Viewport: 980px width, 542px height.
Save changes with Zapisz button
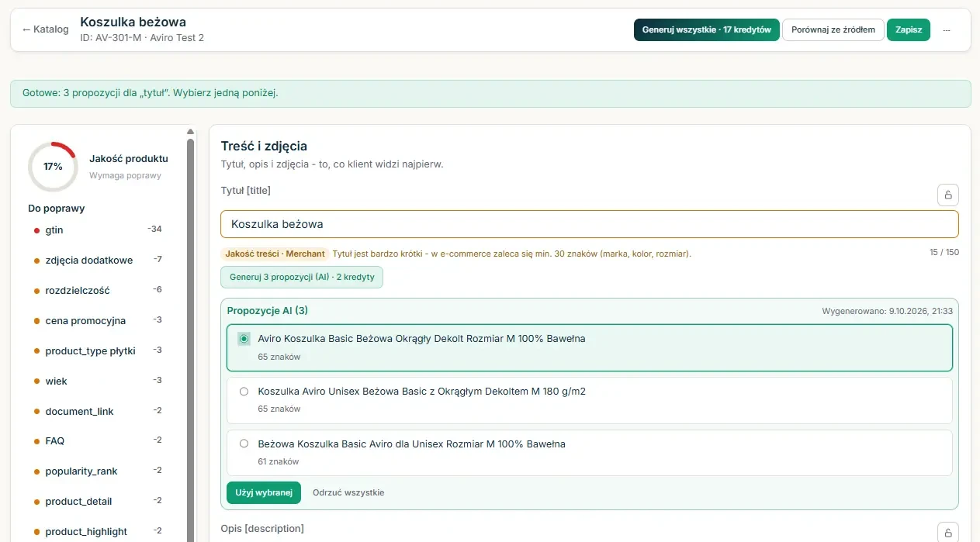click(x=909, y=30)
